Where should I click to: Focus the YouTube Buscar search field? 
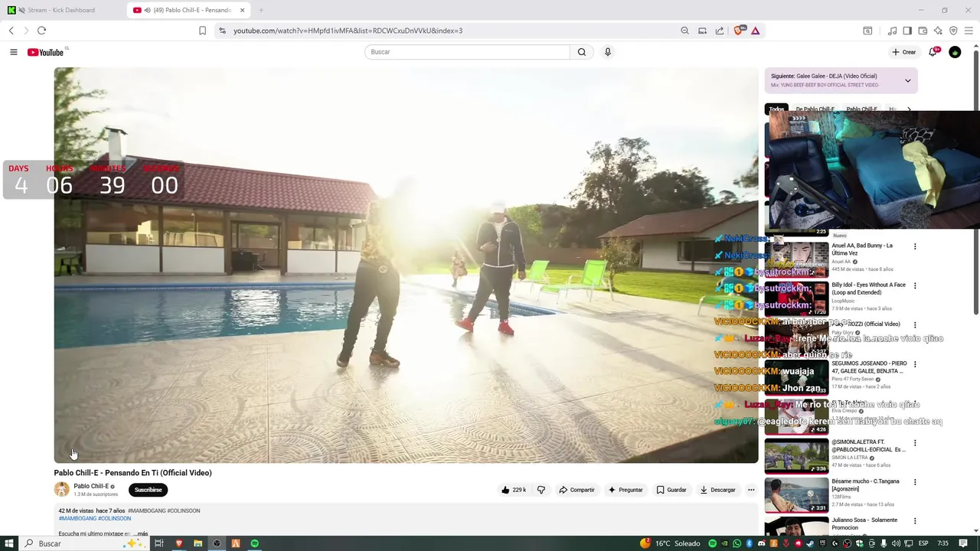[467, 52]
